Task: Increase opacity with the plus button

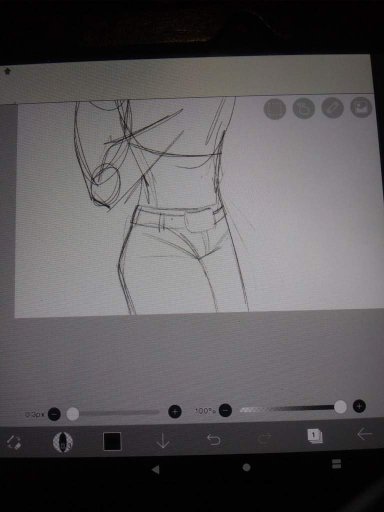Action: [x=359, y=406]
